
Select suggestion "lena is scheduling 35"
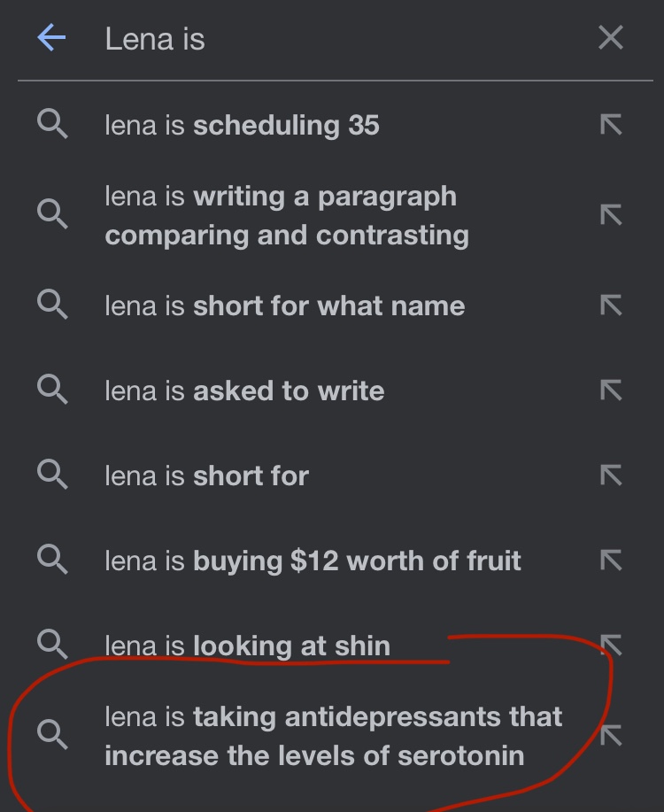click(242, 125)
